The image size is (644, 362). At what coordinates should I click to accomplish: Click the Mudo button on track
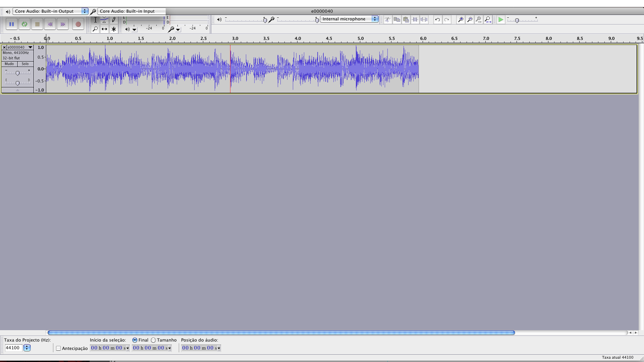tap(9, 64)
